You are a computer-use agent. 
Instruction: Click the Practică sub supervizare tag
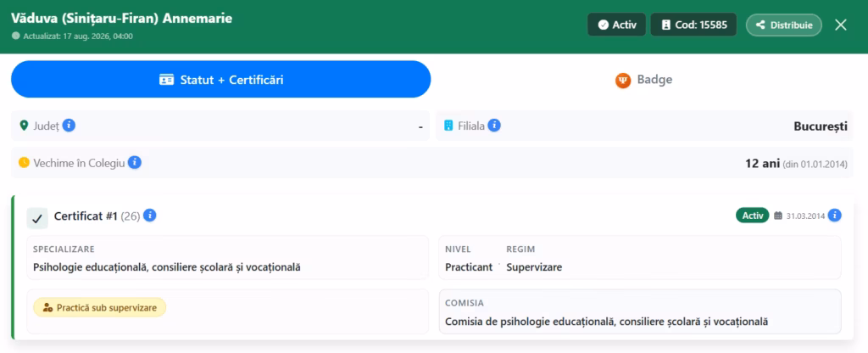coord(100,307)
